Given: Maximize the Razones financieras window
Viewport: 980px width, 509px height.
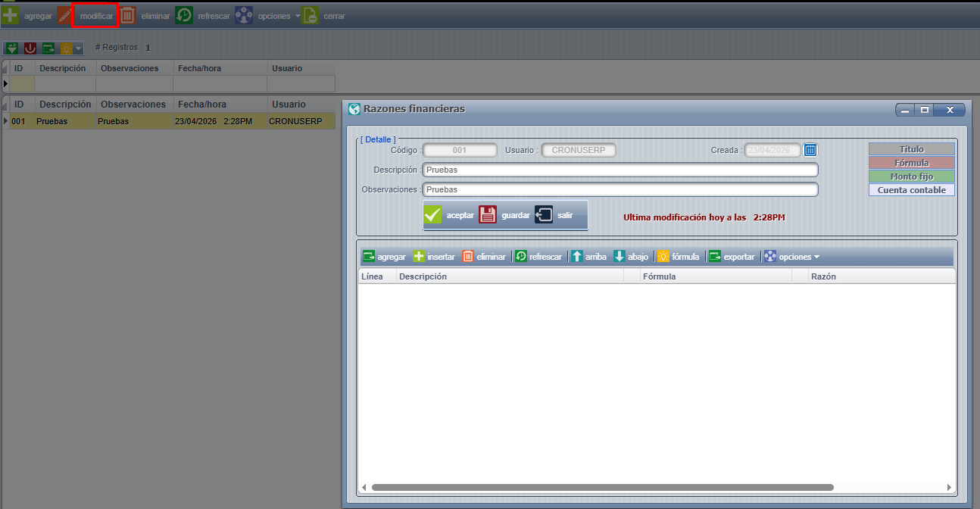Looking at the screenshot, I should (924, 110).
